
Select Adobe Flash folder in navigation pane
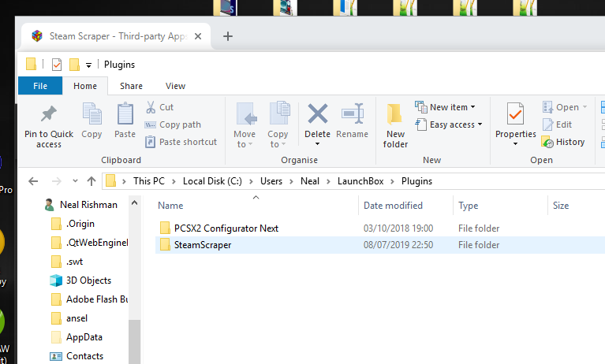[89, 299]
